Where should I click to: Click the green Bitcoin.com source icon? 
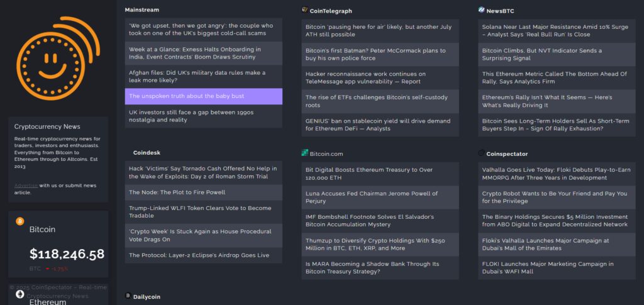pos(305,153)
